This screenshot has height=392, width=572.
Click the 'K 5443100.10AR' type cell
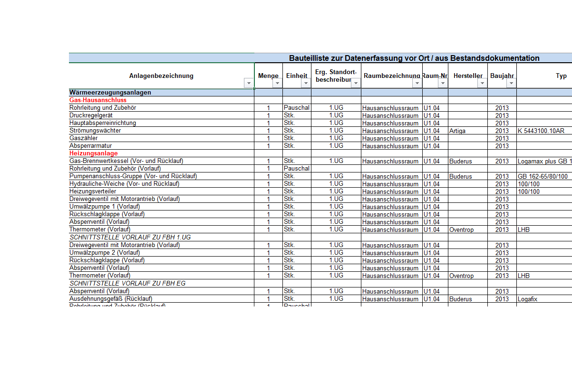(x=544, y=131)
